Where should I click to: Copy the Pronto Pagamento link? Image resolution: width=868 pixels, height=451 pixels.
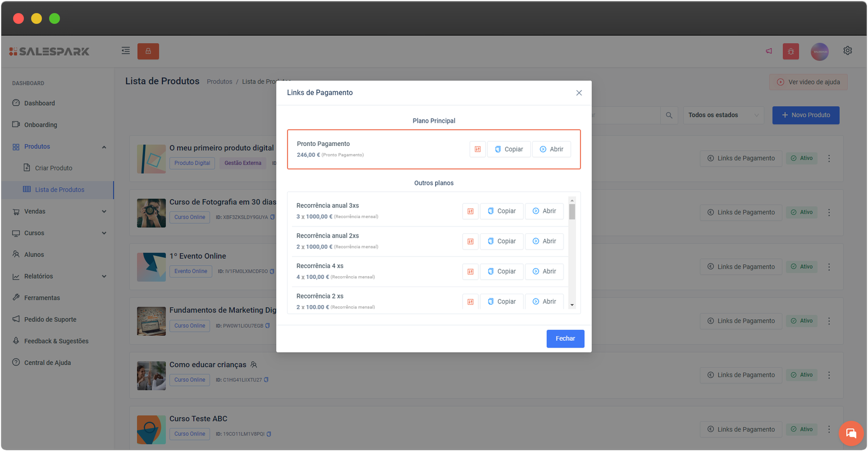click(x=509, y=149)
